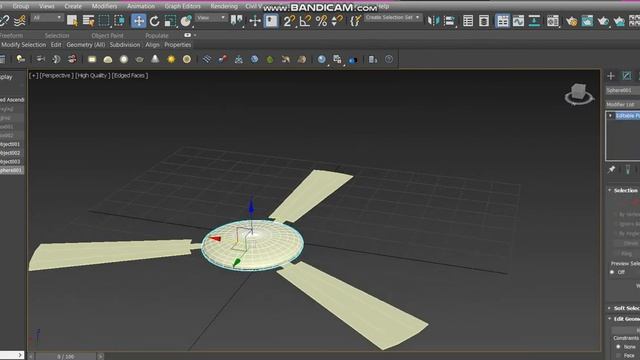Open the ribbon minimize options dropdown arrow
The width and height of the screenshot is (640, 360).
(195, 35)
